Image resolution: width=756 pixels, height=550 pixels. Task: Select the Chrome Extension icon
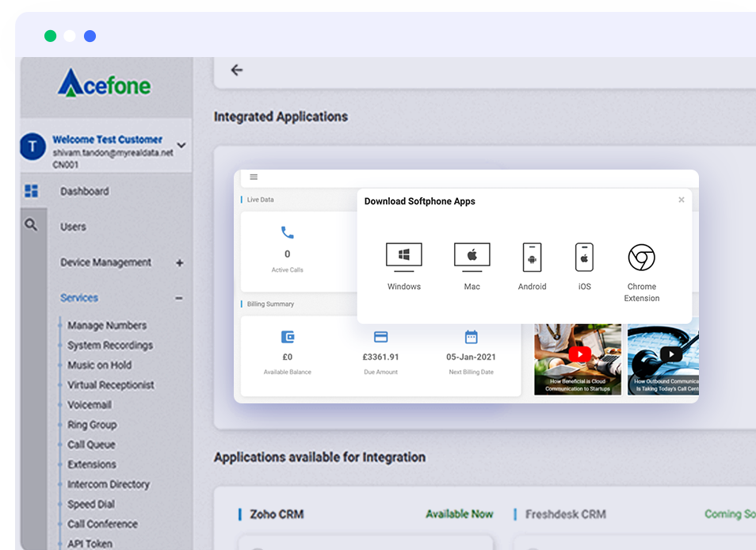(642, 258)
